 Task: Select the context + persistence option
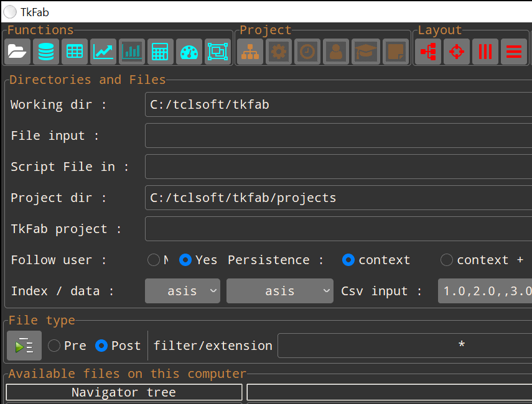(x=446, y=260)
